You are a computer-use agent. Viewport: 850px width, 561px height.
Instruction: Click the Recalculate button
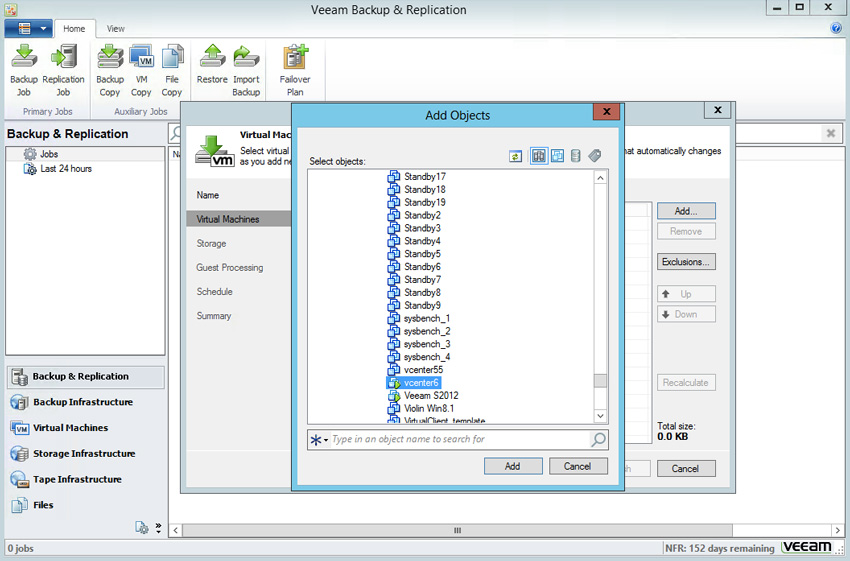pyautogui.click(x=686, y=383)
